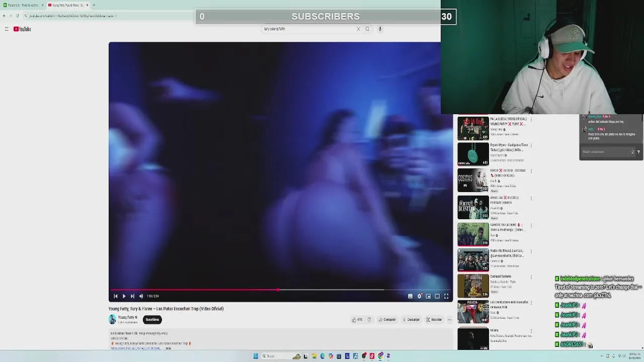Open the link in the video description
This screenshot has height=362, width=644.
click(135, 348)
